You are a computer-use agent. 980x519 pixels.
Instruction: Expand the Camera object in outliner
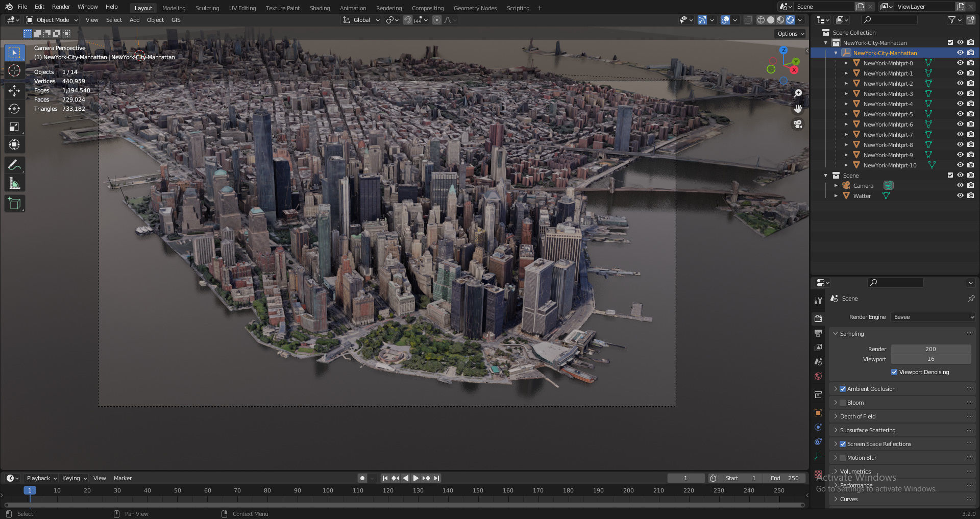click(x=836, y=186)
